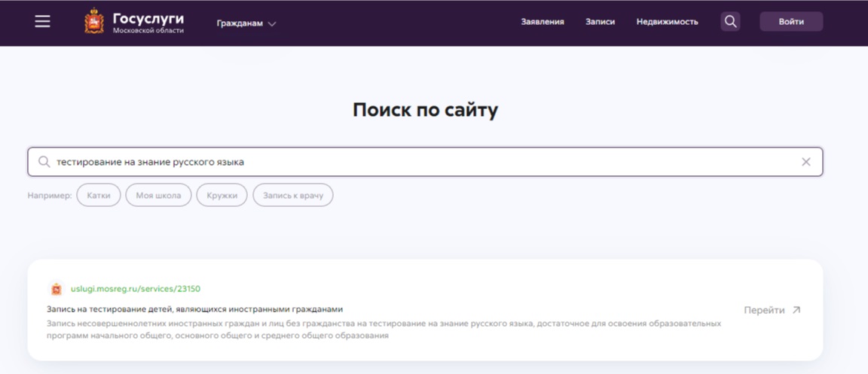
Task: Open Записи in the header
Action: coord(600,22)
